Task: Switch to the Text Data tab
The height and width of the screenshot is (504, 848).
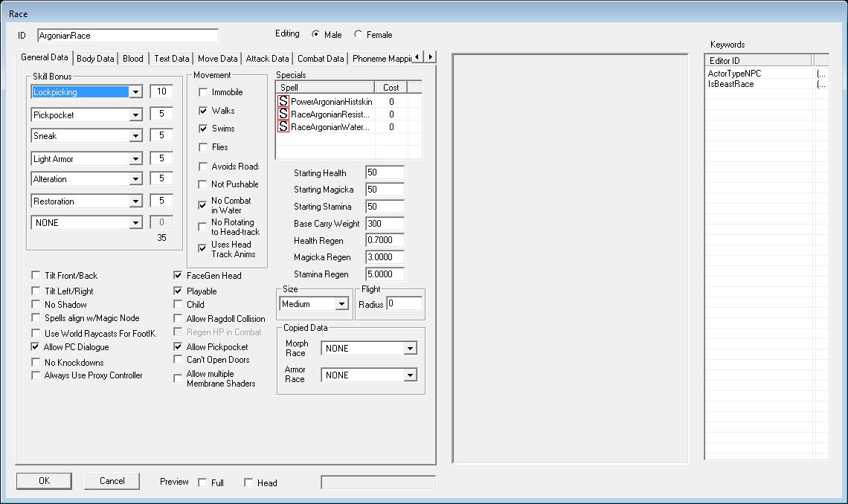Action: (171, 58)
